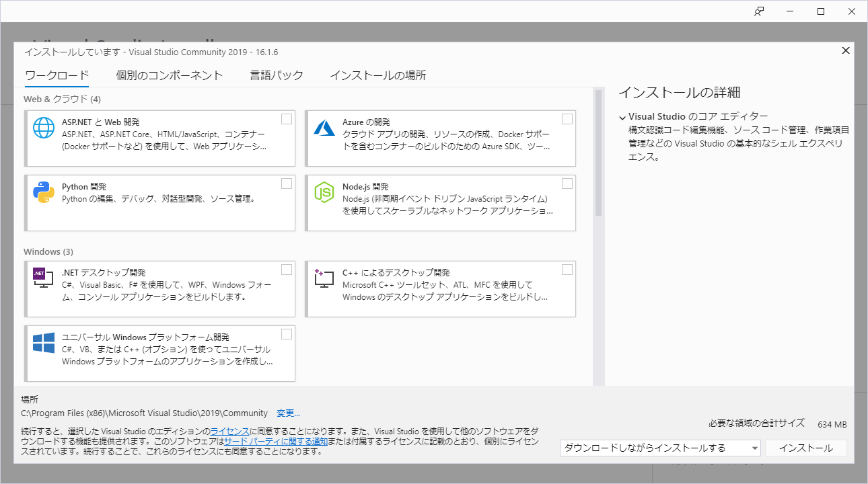Open the インストールの場所 tab
868x484 pixels.
377,75
